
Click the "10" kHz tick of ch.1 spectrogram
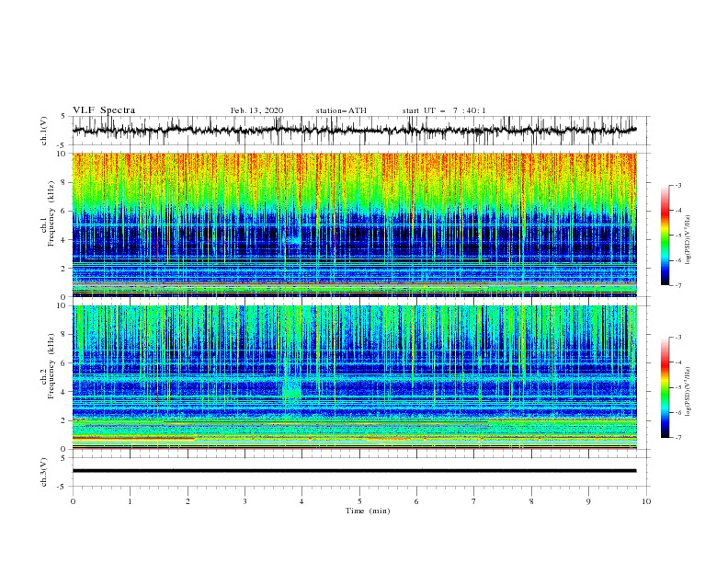click(63, 154)
